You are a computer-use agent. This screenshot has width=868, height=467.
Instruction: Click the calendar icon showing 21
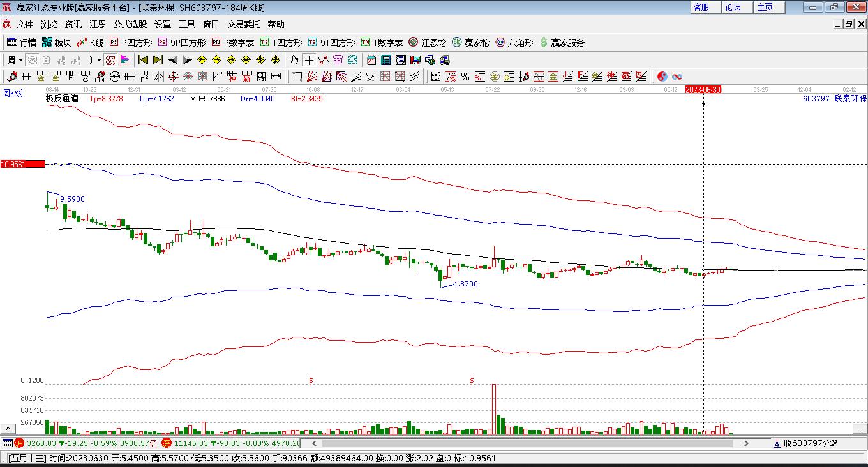click(371, 60)
